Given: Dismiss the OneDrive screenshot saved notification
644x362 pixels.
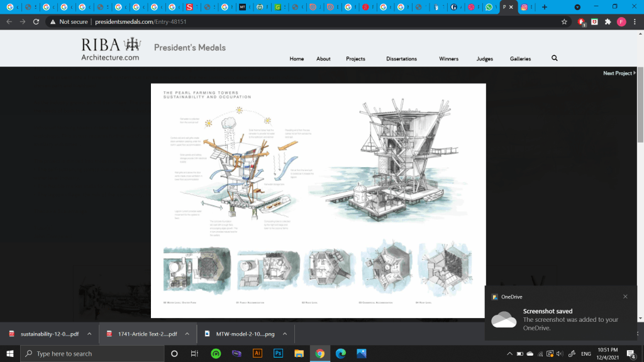Looking at the screenshot, I should tap(625, 297).
